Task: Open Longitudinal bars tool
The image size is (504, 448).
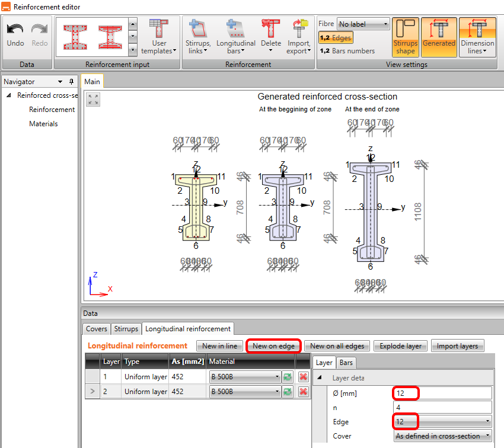Action: pyautogui.click(x=235, y=37)
